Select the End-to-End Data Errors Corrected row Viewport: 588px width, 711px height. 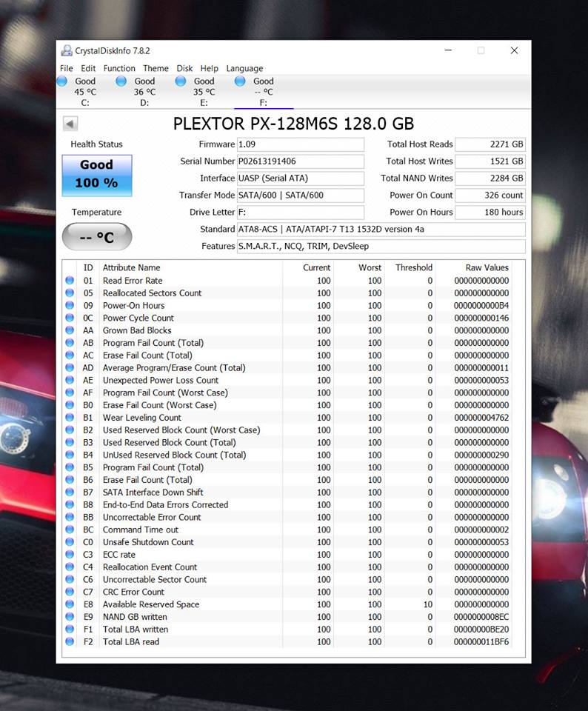click(287, 504)
